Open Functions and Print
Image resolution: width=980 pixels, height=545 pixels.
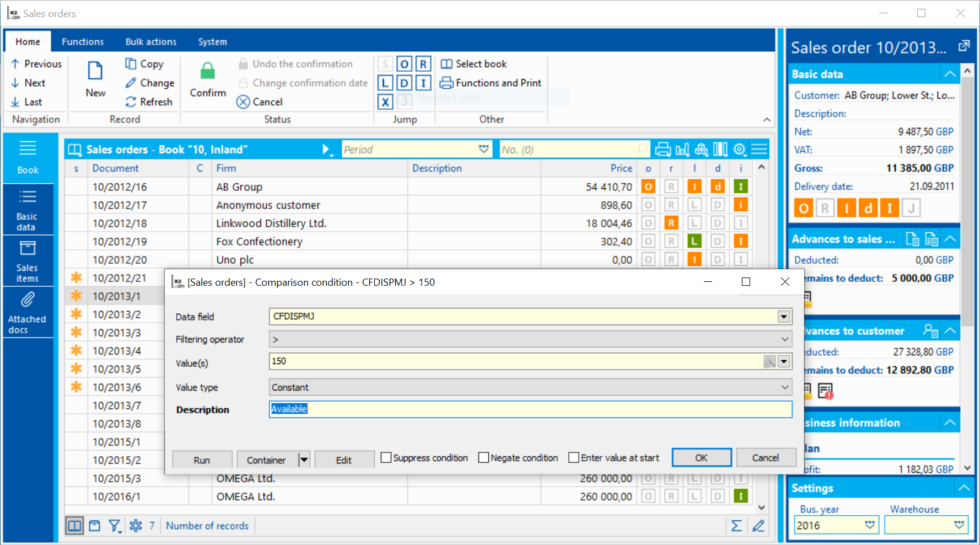tap(491, 83)
